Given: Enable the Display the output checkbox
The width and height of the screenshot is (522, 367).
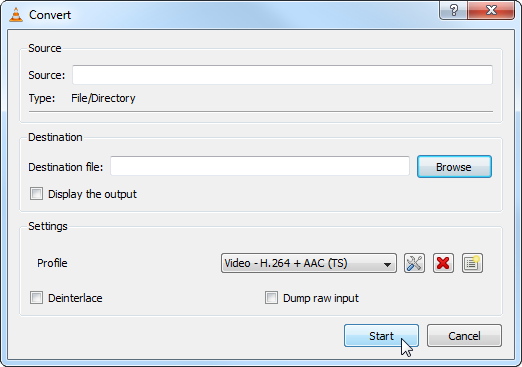Looking at the screenshot, I should pyautogui.click(x=36, y=194).
